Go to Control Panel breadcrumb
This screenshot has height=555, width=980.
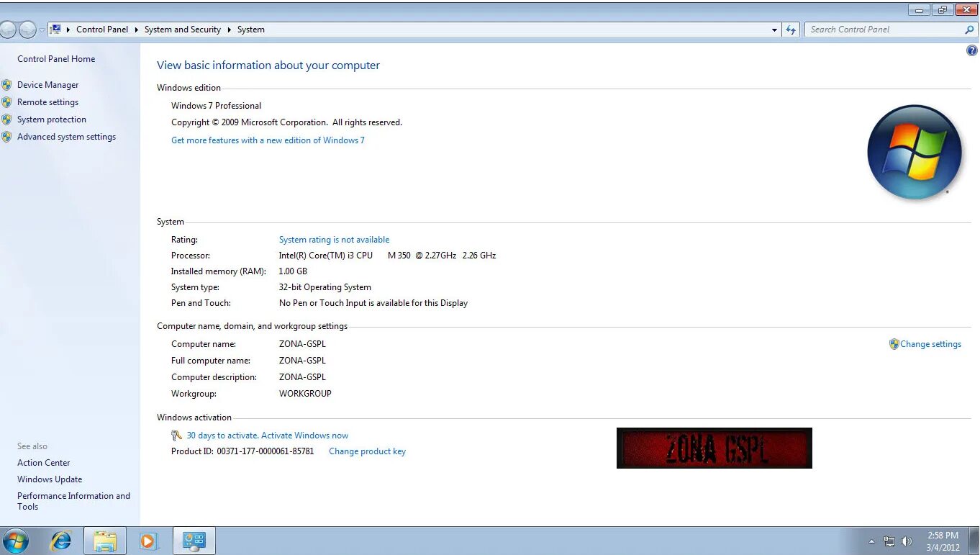click(102, 30)
